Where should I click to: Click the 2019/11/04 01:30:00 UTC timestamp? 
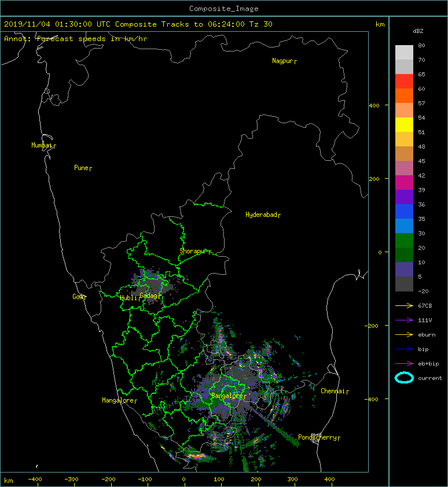[57, 24]
